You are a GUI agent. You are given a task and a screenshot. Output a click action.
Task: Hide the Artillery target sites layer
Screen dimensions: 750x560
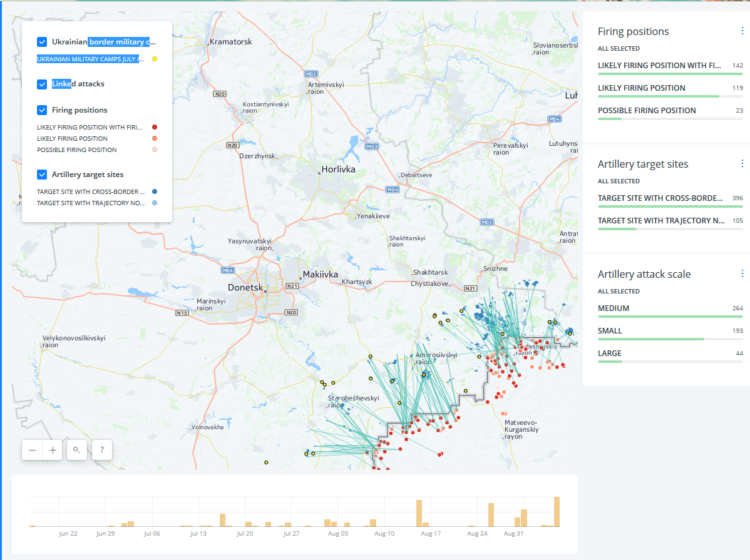pos(42,175)
